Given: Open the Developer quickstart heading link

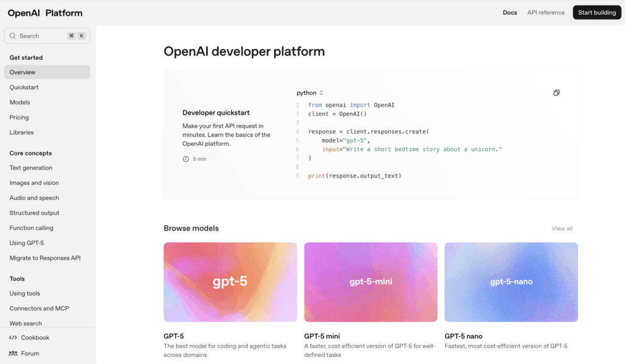Looking at the screenshot, I should pyautogui.click(x=215, y=113).
